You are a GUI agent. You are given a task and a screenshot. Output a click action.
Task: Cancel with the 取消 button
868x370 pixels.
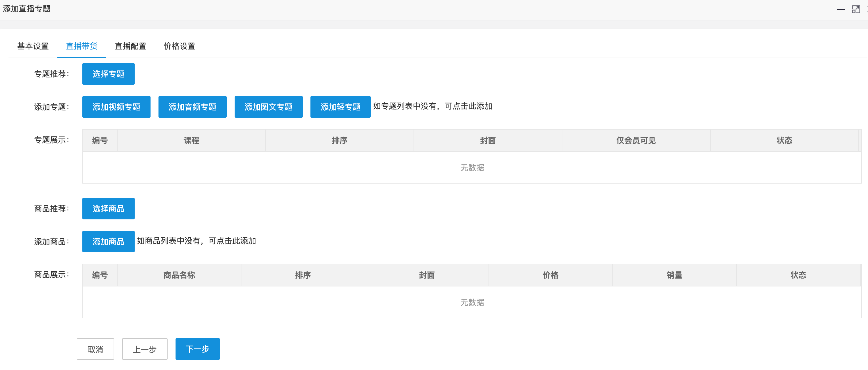coord(95,349)
